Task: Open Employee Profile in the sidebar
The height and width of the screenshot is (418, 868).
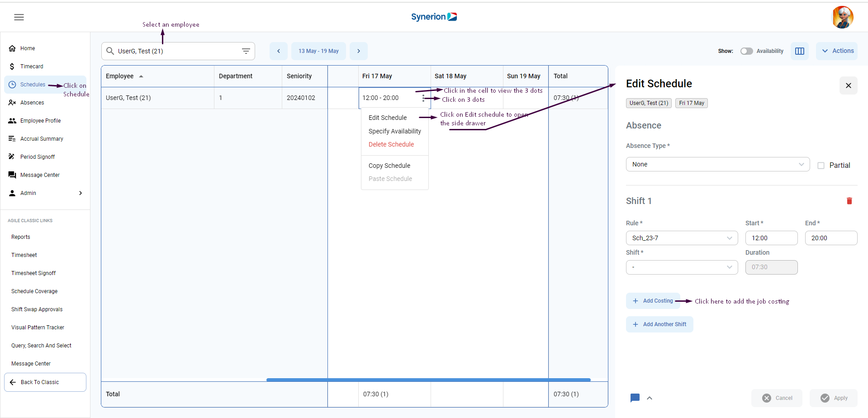Action: click(x=45, y=121)
